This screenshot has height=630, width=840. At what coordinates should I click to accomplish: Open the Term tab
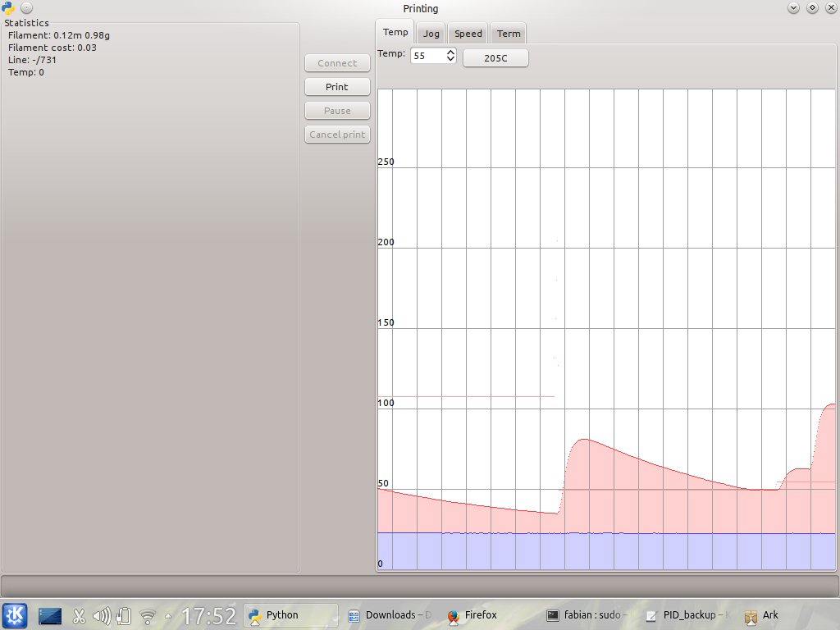(x=509, y=34)
